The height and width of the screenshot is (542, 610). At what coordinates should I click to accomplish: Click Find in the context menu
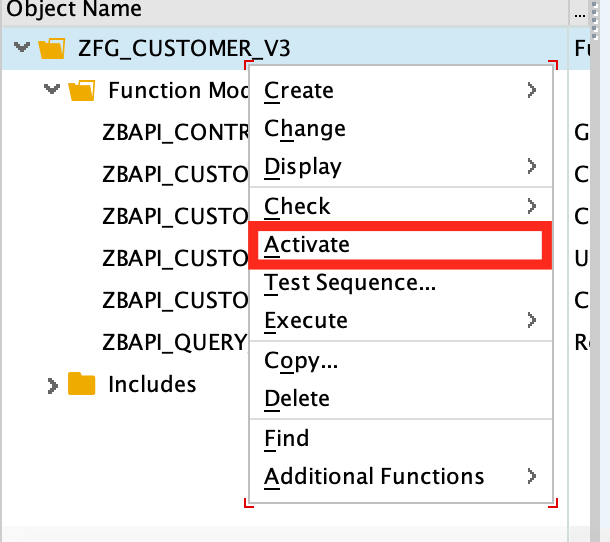pyautogui.click(x=287, y=438)
